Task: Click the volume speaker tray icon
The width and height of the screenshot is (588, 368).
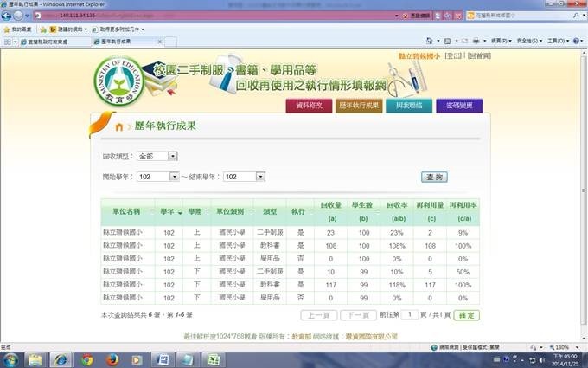Action: coord(542,360)
